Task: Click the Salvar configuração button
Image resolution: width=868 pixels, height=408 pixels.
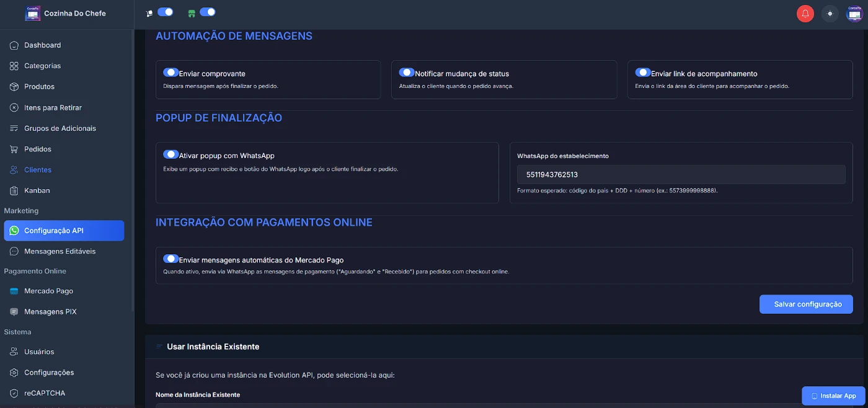Action: coord(806,304)
